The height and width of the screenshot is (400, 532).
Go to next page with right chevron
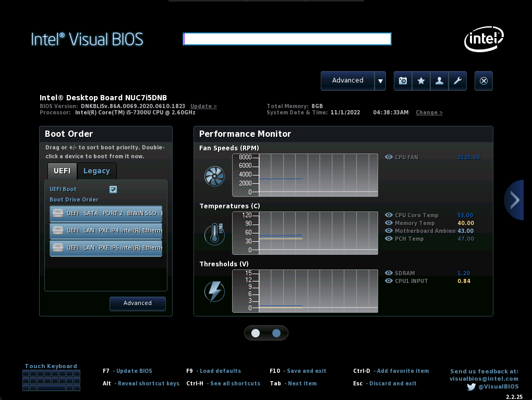click(514, 200)
